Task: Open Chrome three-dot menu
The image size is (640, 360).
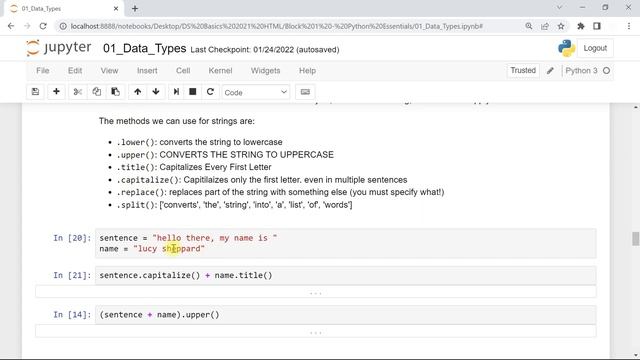Action: pos(629,26)
